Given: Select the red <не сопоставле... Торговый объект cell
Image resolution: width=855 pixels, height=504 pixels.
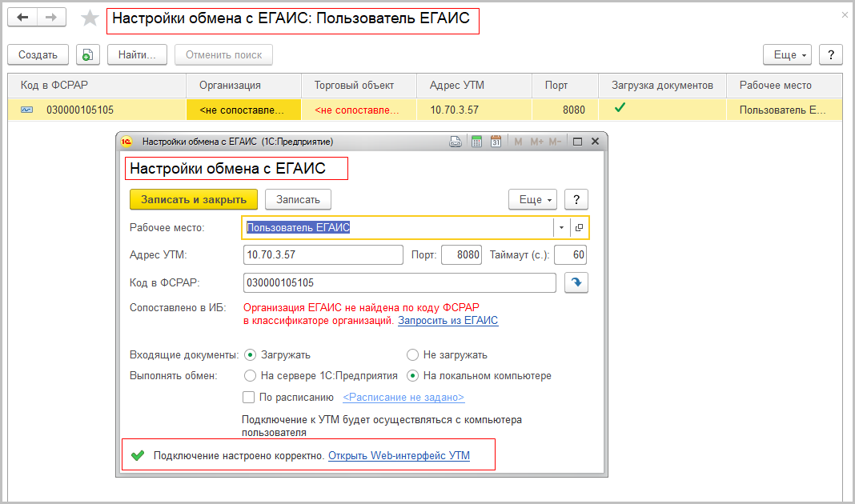Looking at the screenshot, I should pyautogui.click(x=359, y=110).
